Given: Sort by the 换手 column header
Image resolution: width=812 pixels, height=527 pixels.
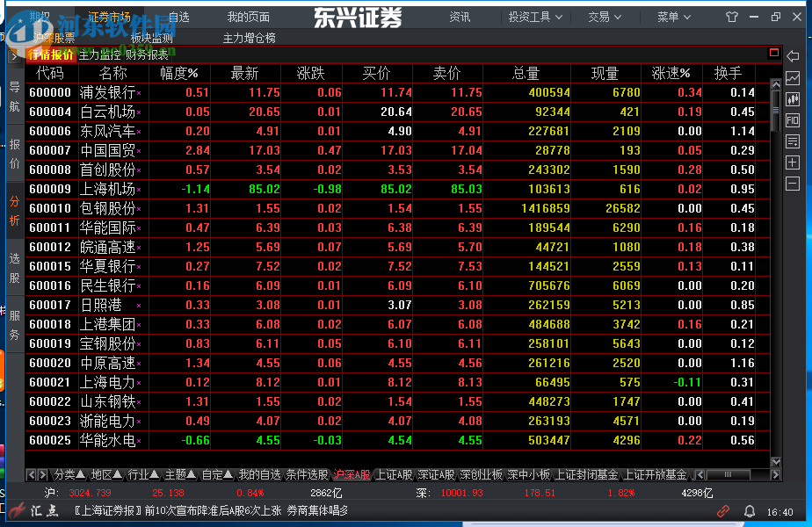Looking at the screenshot, I should tap(729, 74).
